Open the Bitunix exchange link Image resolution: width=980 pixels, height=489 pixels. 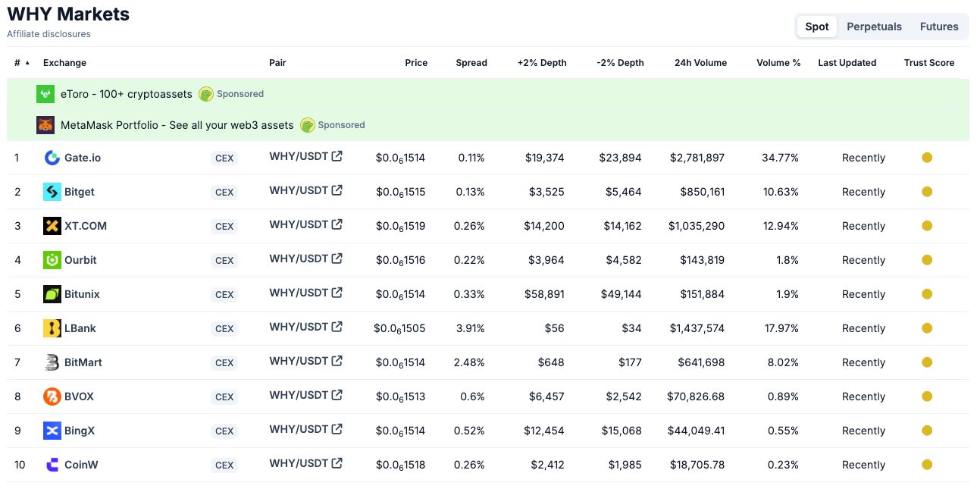pyautogui.click(x=82, y=294)
